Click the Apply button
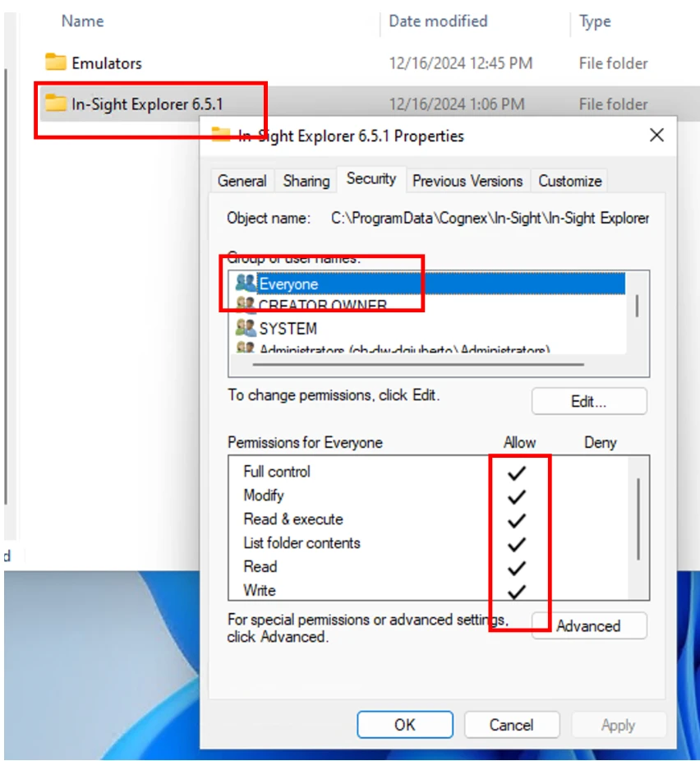The image size is (700, 761). 619,725
